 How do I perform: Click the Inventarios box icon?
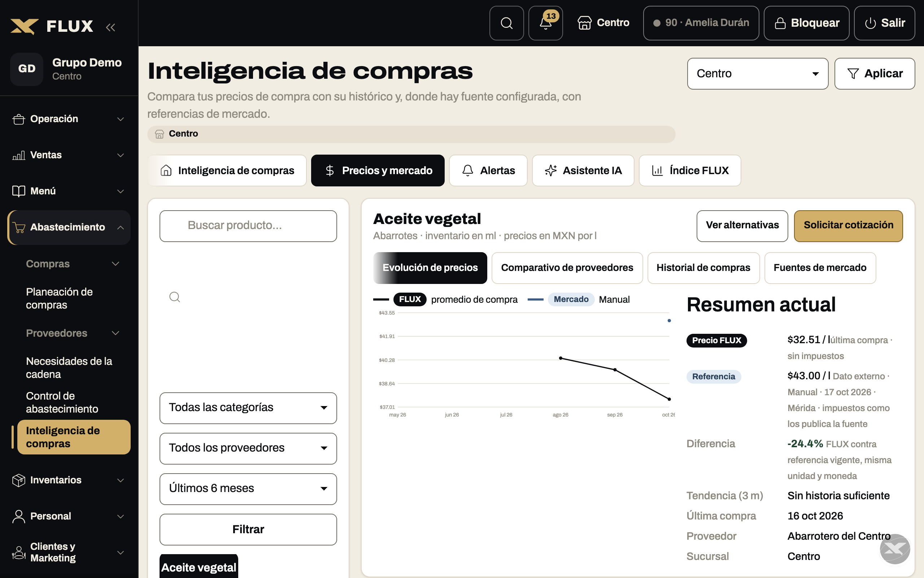point(18,480)
